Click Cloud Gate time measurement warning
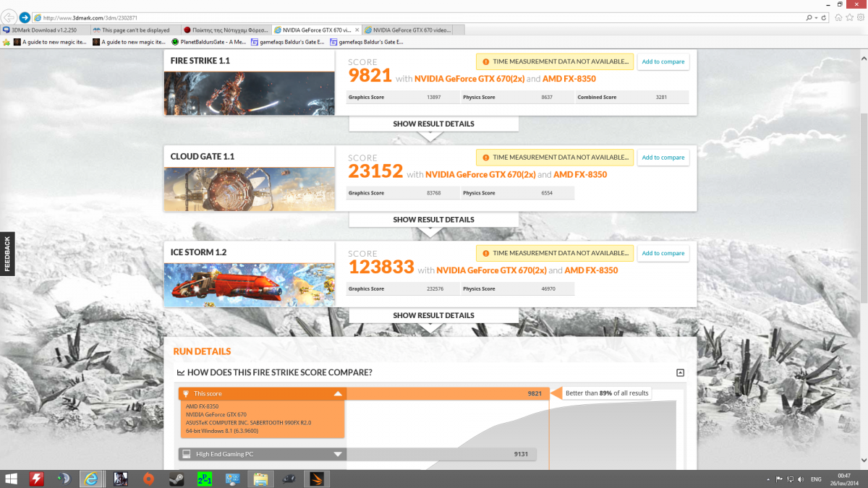This screenshot has width=868, height=488. click(x=555, y=158)
